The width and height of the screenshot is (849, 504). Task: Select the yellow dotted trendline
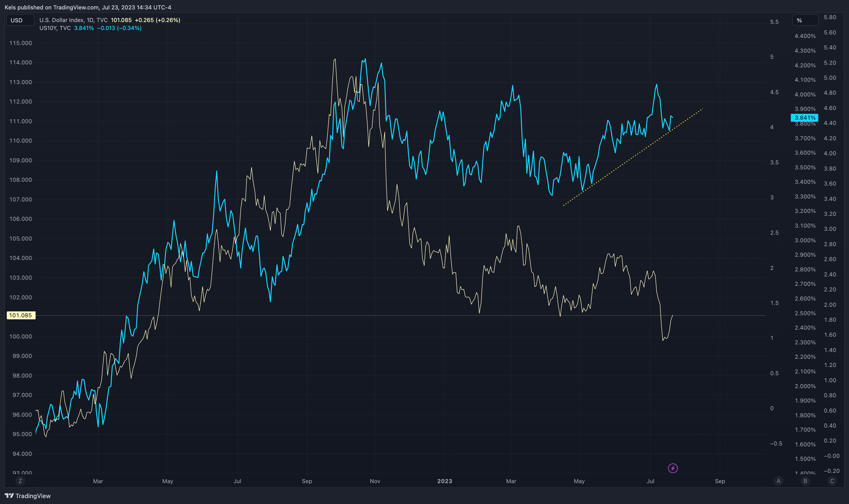[633, 157]
